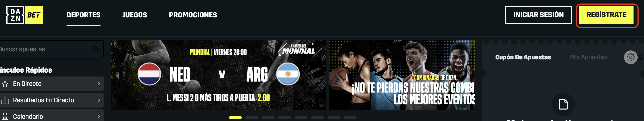Click the DAZN BET logo
Viewport: 644px width, 121px height.
[x=25, y=15]
